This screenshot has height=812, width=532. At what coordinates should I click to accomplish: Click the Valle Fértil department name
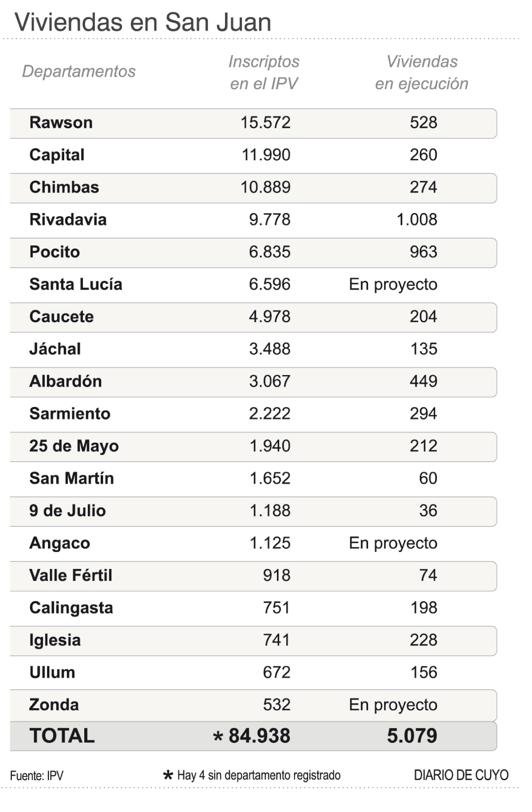(x=71, y=575)
